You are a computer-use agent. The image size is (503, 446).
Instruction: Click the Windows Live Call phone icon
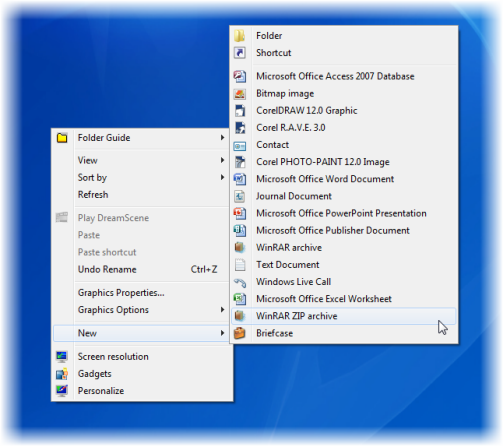(x=240, y=282)
